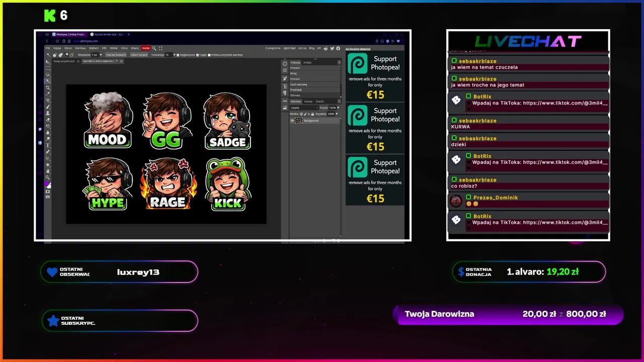Select the Pen tool
This screenshot has height=362, width=644.
(48, 152)
